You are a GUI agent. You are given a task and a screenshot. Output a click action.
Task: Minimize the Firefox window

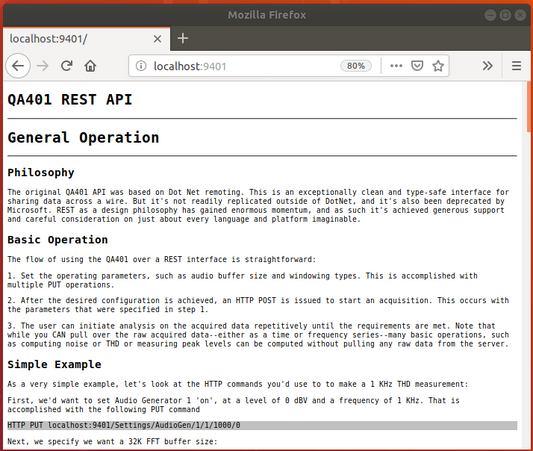point(490,15)
